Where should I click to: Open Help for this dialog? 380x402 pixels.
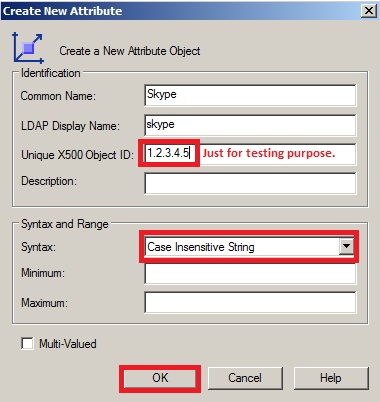point(331,378)
